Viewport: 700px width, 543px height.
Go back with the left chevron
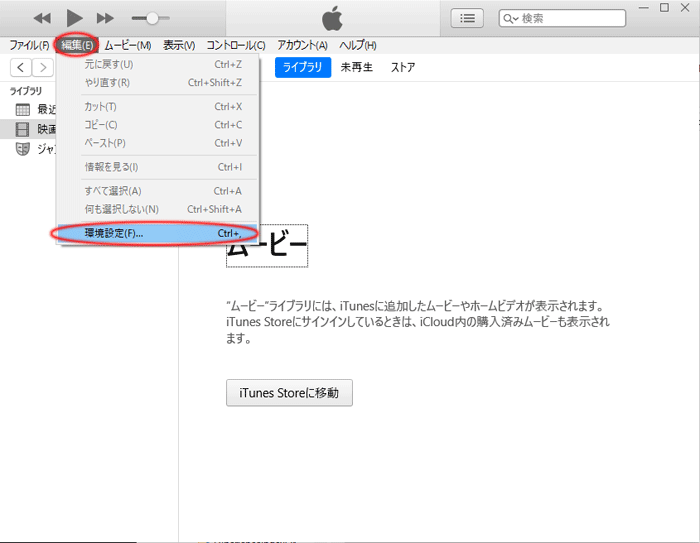click(x=21, y=67)
